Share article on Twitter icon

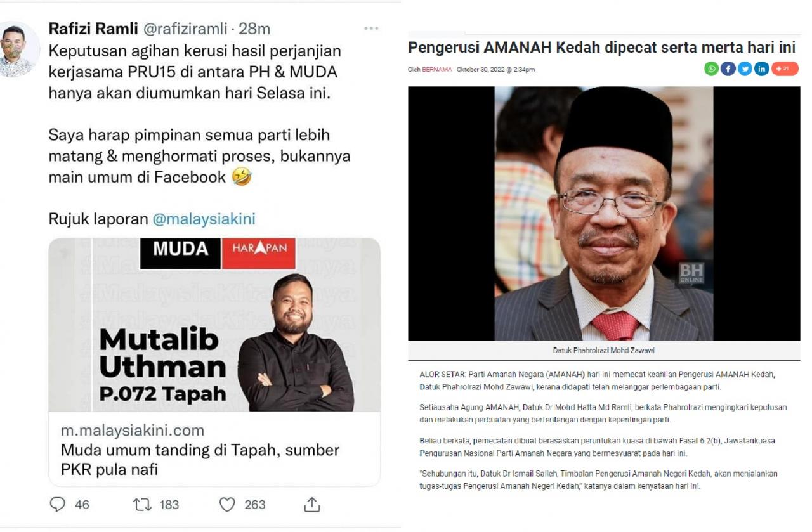(x=745, y=69)
